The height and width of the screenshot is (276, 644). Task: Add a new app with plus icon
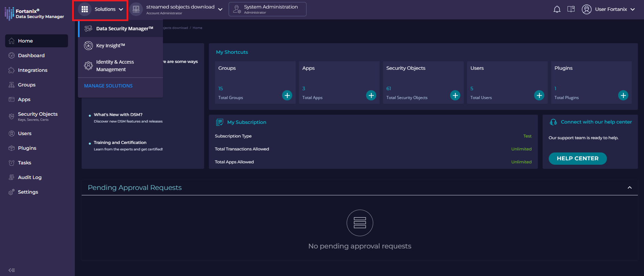371,95
